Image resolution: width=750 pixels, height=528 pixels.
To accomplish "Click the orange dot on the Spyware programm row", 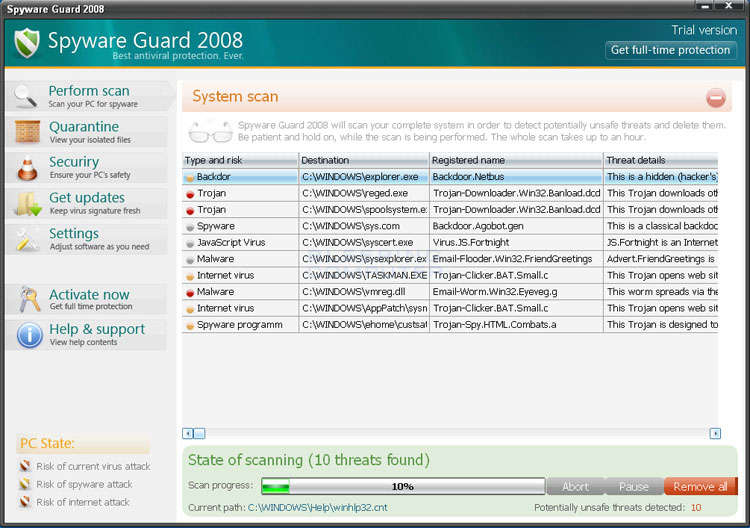I will (x=190, y=326).
